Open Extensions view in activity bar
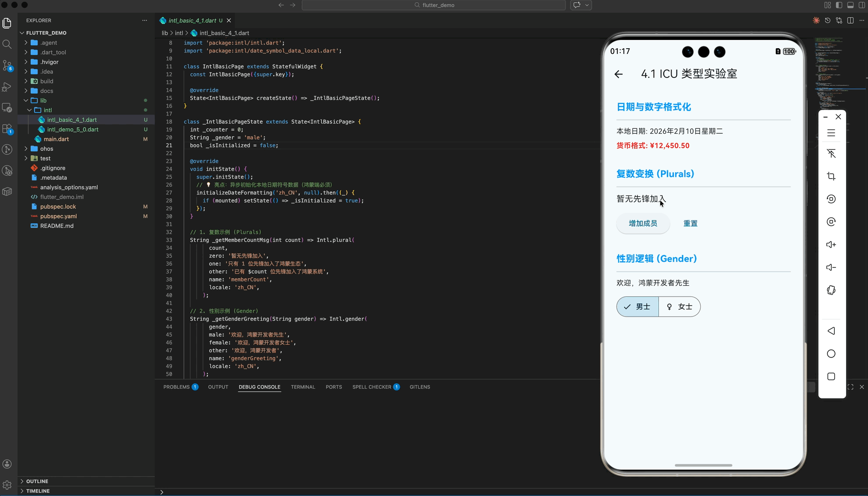 pos(7,129)
